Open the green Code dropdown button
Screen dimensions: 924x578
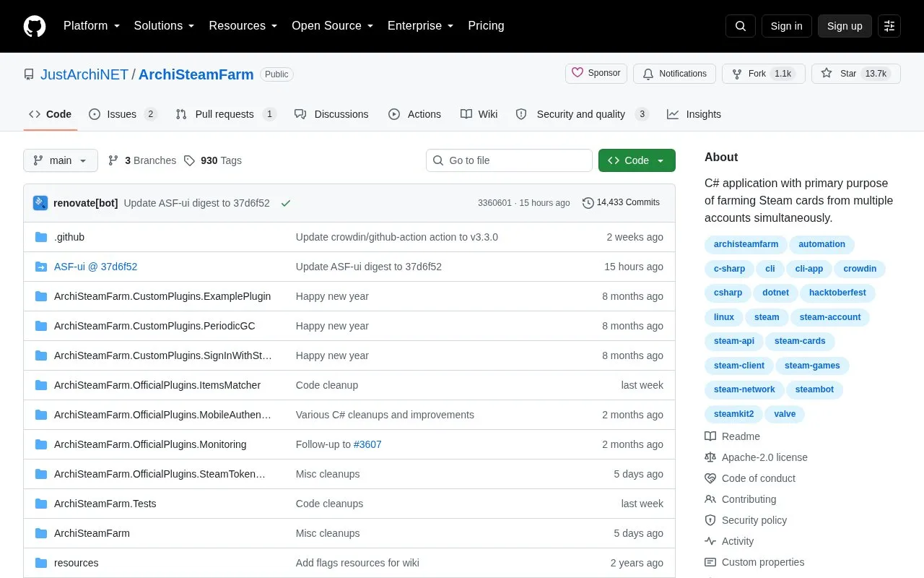(x=637, y=160)
